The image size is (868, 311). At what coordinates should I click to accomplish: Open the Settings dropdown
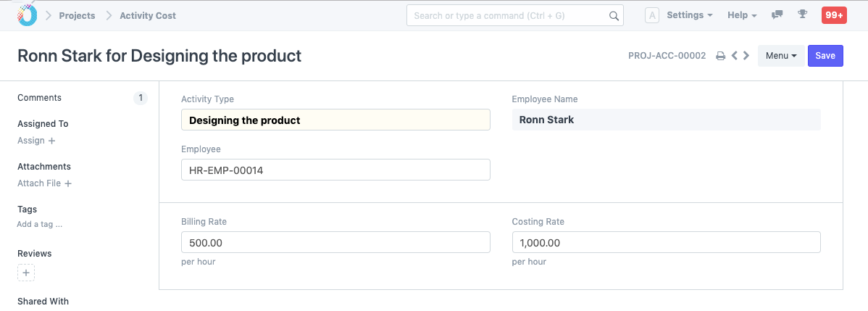pos(689,15)
